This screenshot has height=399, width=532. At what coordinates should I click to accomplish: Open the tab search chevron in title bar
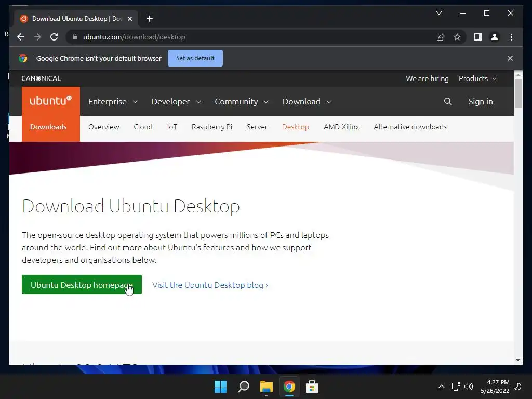(x=438, y=13)
